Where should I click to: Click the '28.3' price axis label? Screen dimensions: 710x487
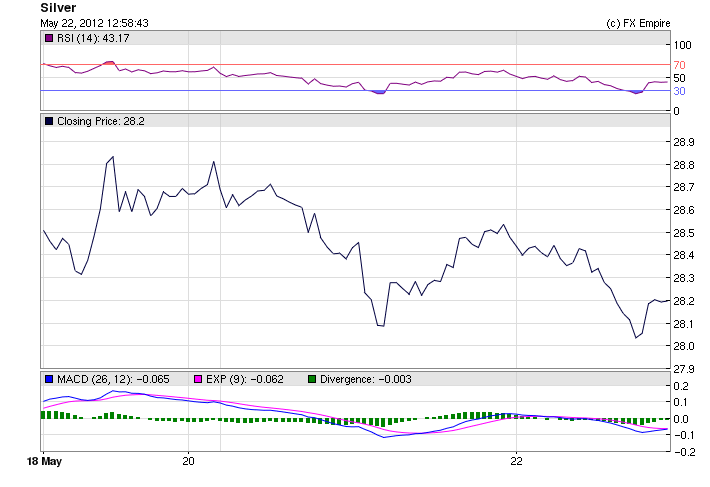(x=684, y=278)
